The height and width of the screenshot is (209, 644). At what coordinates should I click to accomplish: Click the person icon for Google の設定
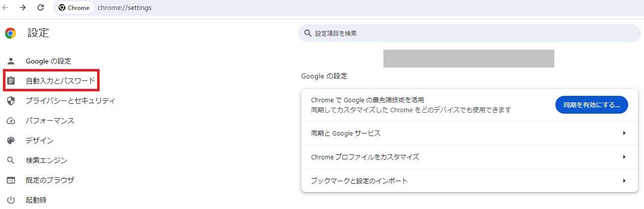click(11, 61)
